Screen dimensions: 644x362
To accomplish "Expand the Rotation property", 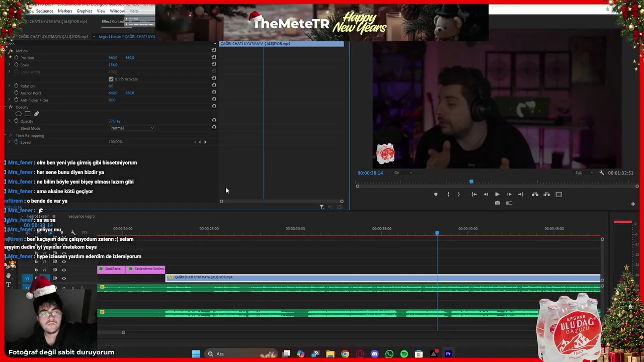I will click(x=9, y=86).
